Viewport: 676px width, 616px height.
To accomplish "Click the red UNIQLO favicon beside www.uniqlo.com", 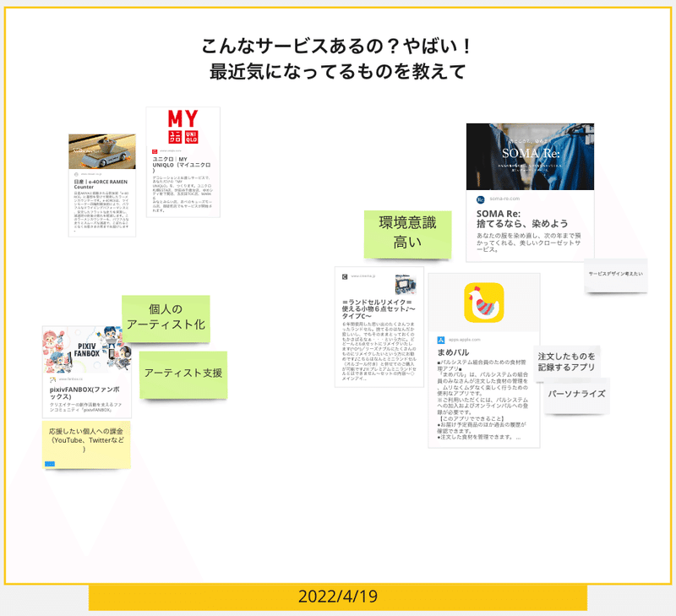I will 155,151.
